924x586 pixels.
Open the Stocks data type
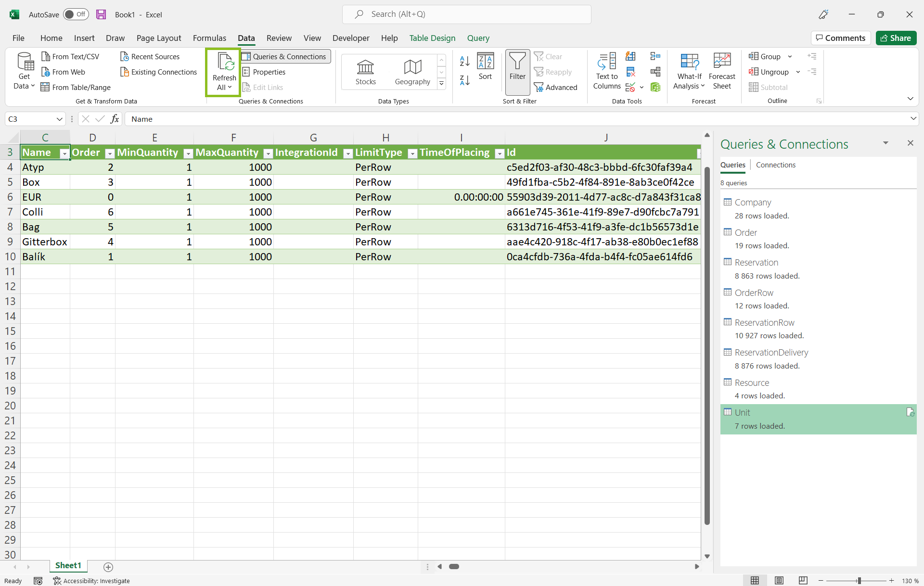pos(365,72)
